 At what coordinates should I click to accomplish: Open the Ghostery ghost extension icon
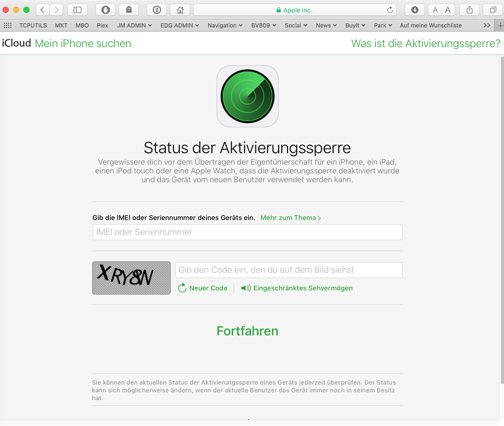(129, 10)
